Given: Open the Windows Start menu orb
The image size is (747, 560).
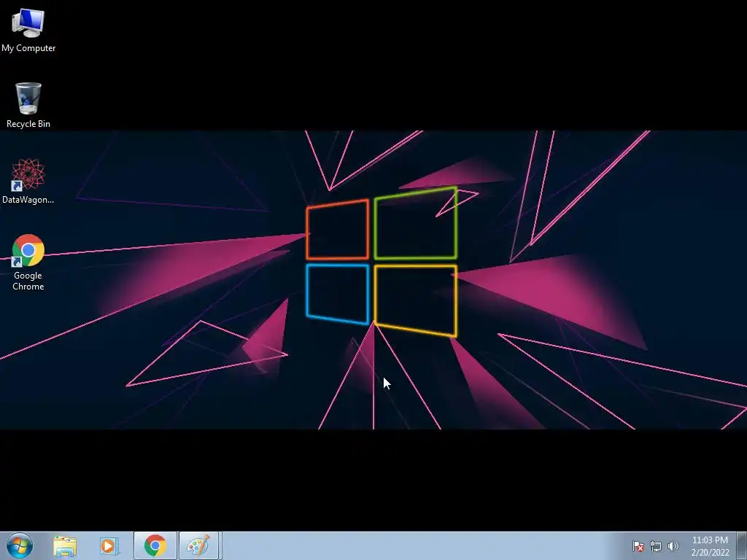Looking at the screenshot, I should click(x=20, y=545).
